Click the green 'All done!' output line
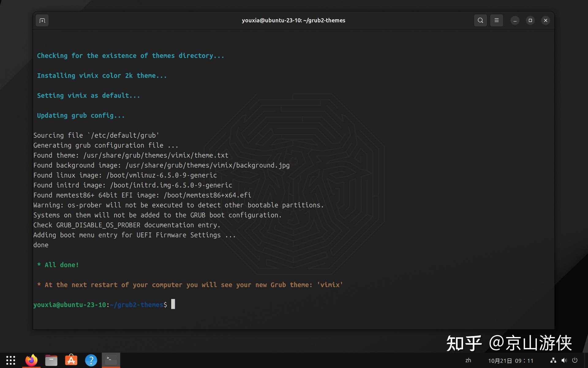 [58, 265]
